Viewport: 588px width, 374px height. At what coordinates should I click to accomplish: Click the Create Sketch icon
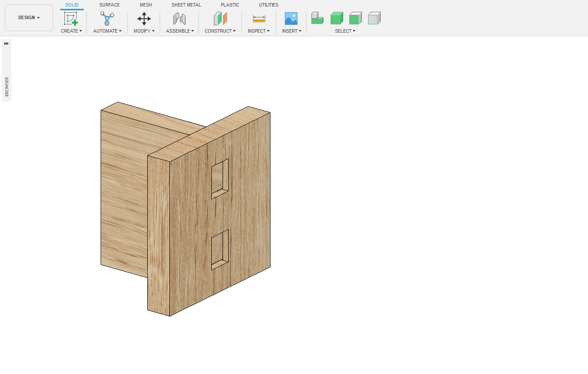[71, 19]
